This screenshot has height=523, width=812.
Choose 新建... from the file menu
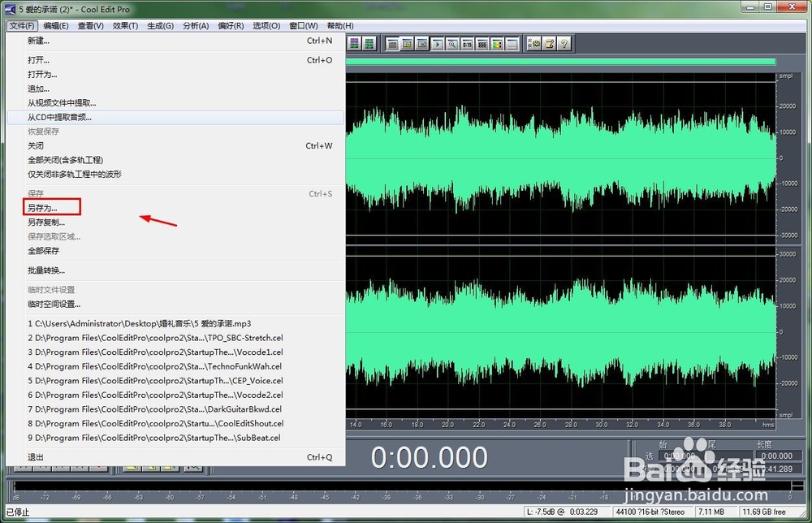click(x=176, y=41)
